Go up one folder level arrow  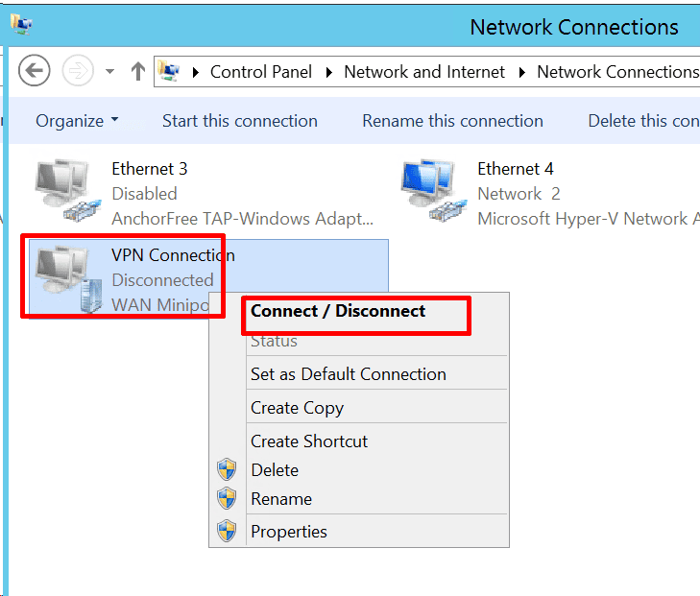tap(138, 71)
